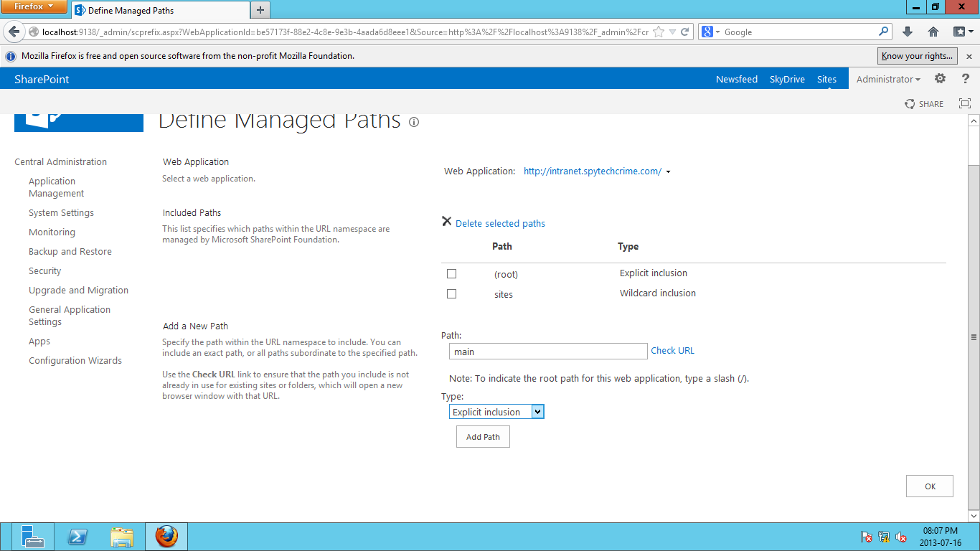Open the Google search engine selector
This screenshot has width=980, height=551.
(x=710, y=32)
